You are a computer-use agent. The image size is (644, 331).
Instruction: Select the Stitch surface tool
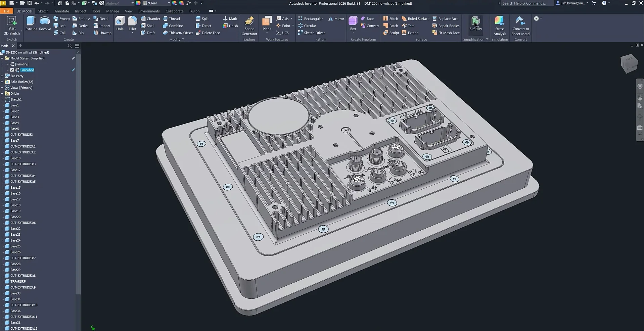(x=391, y=18)
